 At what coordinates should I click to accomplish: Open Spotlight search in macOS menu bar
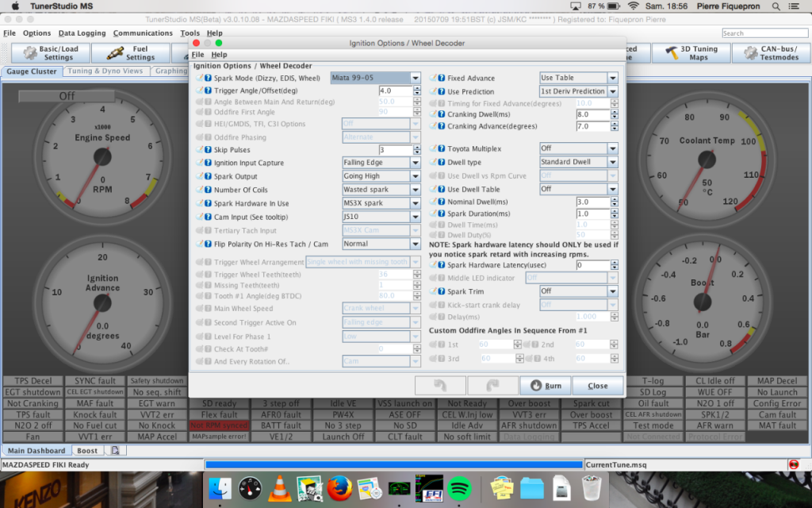pos(776,6)
